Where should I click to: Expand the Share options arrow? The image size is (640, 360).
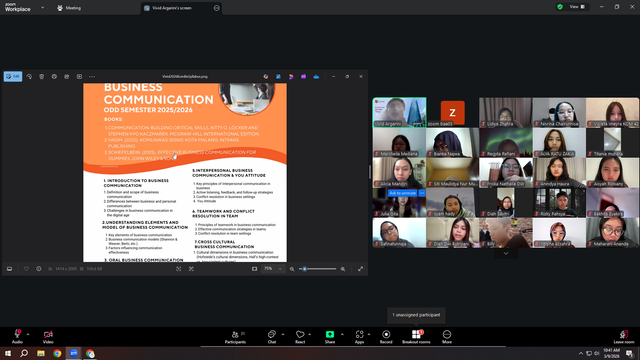pyautogui.click(x=342, y=334)
